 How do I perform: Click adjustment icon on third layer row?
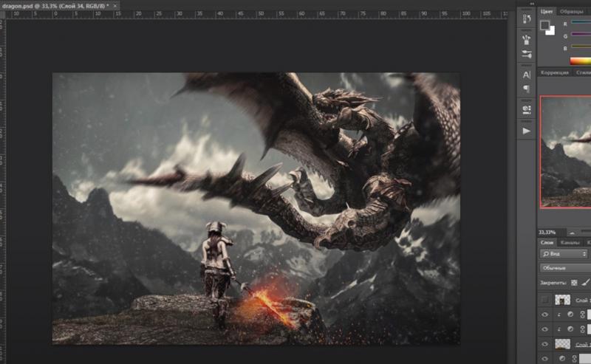click(570, 329)
